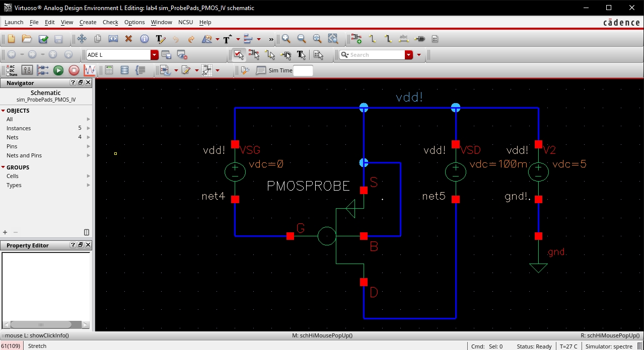This screenshot has width=644, height=350.
Task: Select the Create Wire Name icon
Action: 403,39
